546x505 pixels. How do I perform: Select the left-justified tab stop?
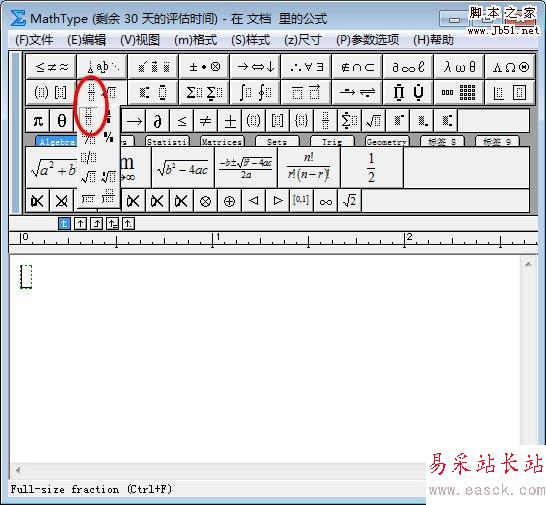click(x=64, y=223)
